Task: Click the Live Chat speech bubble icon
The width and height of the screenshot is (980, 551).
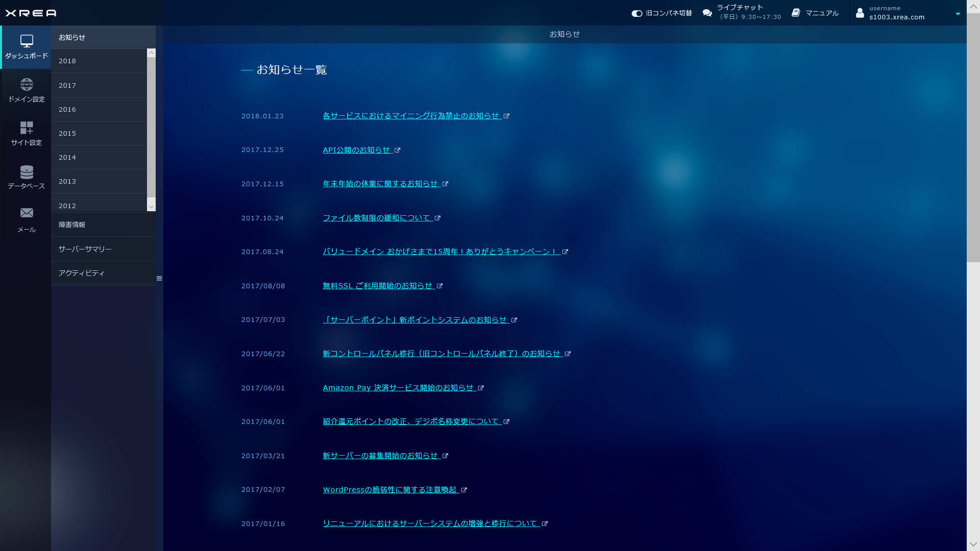Action: pos(707,13)
